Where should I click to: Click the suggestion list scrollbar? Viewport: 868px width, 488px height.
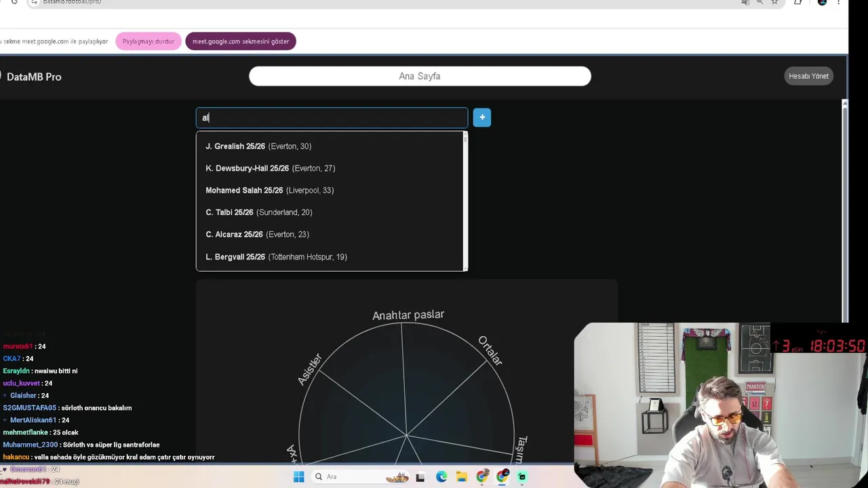(465, 201)
